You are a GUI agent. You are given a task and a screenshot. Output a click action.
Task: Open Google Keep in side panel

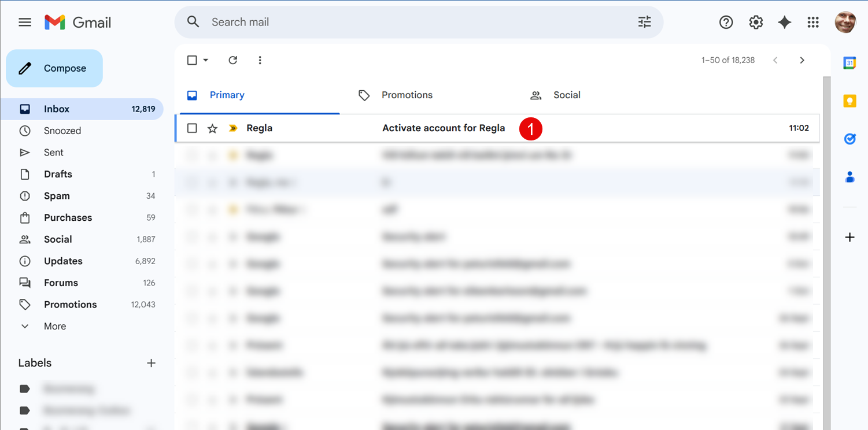click(849, 101)
